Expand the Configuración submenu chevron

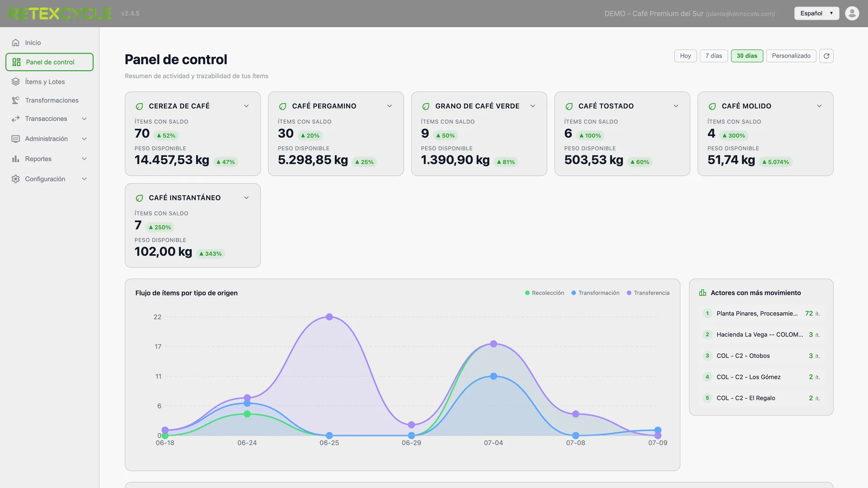84,179
